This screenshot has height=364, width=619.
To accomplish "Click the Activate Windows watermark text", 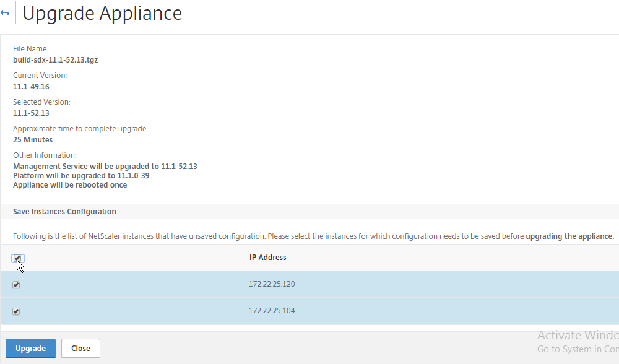I will click(x=578, y=335).
